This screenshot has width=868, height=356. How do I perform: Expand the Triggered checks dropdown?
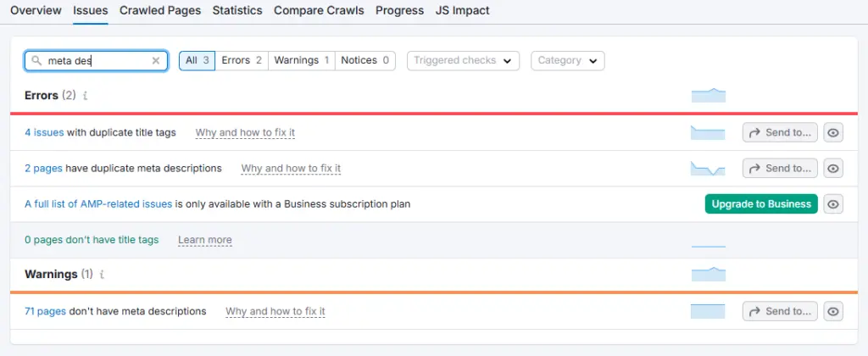tap(463, 61)
